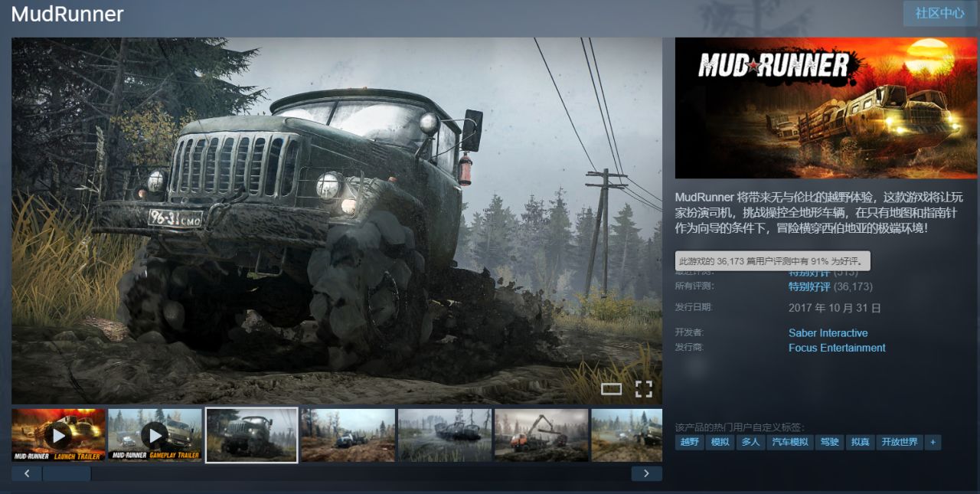Viewport: 980px width, 494px height.
Task: Click the 发行商 label
Action: (x=689, y=347)
